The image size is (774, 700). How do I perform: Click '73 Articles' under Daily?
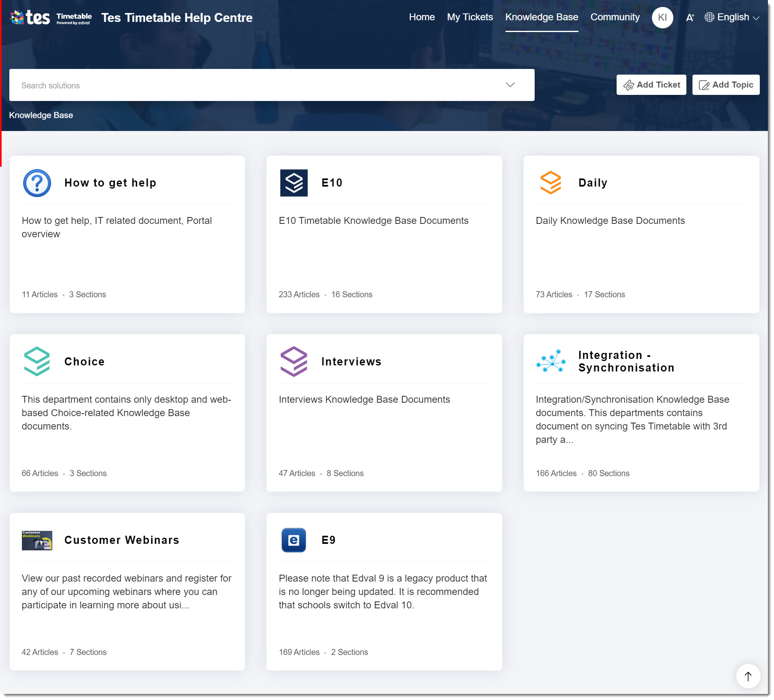(x=554, y=294)
